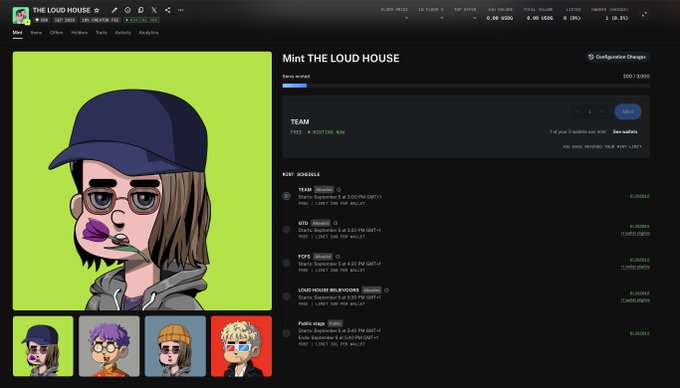Click the expand icon at top right
680x388 pixels.
644,15
